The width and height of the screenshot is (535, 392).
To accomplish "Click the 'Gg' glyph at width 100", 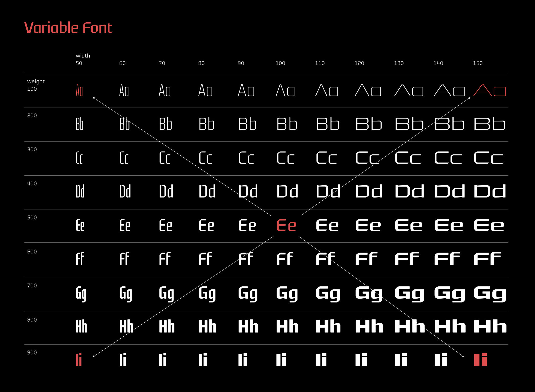I will (287, 293).
